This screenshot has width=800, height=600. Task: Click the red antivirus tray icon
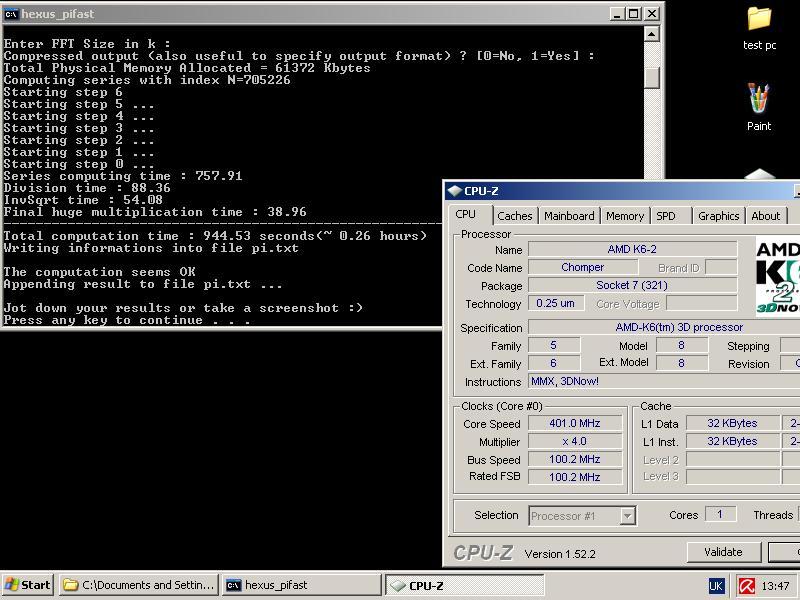(747, 586)
